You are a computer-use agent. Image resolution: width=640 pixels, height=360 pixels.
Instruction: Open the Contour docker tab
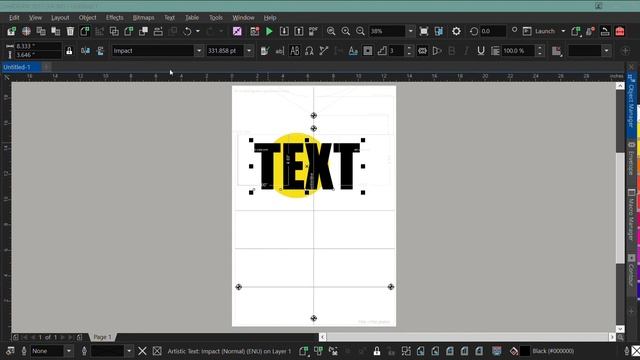coord(631,270)
